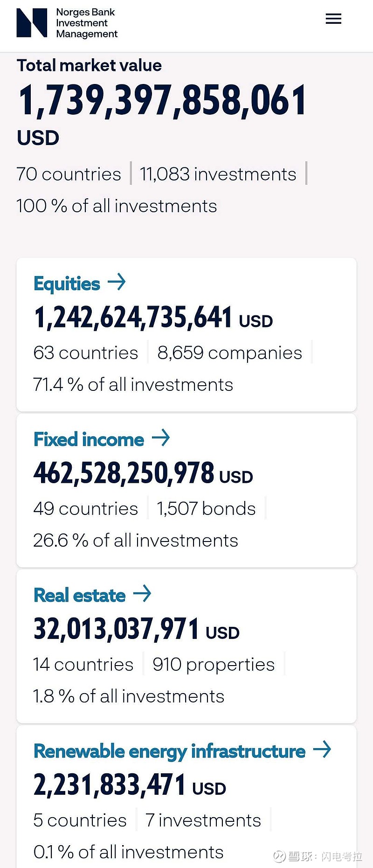Click the total market value figure
The width and height of the screenshot is (373, 868).
(x=162, y=100)
